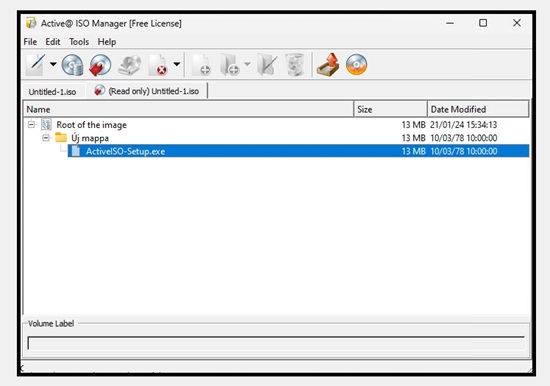Collapse the Új mappa folder node
The height and width of the screenshot is (386, 550).
[46, 138]
